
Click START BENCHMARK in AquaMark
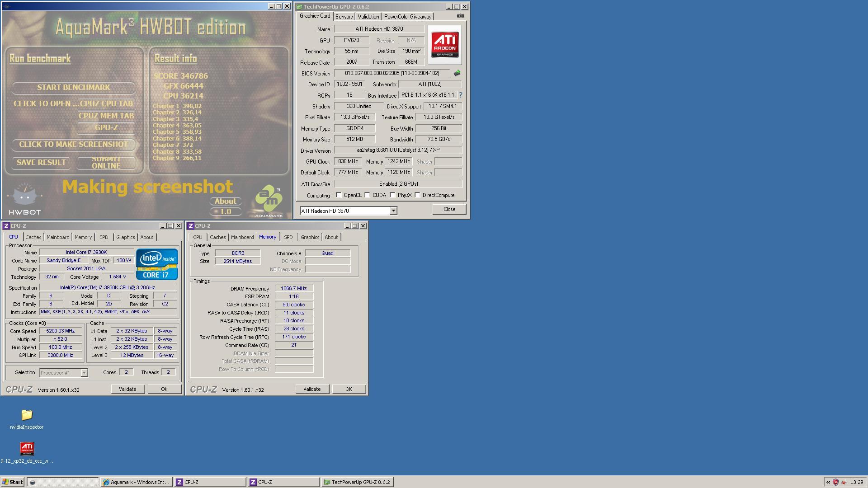point(74,87)
